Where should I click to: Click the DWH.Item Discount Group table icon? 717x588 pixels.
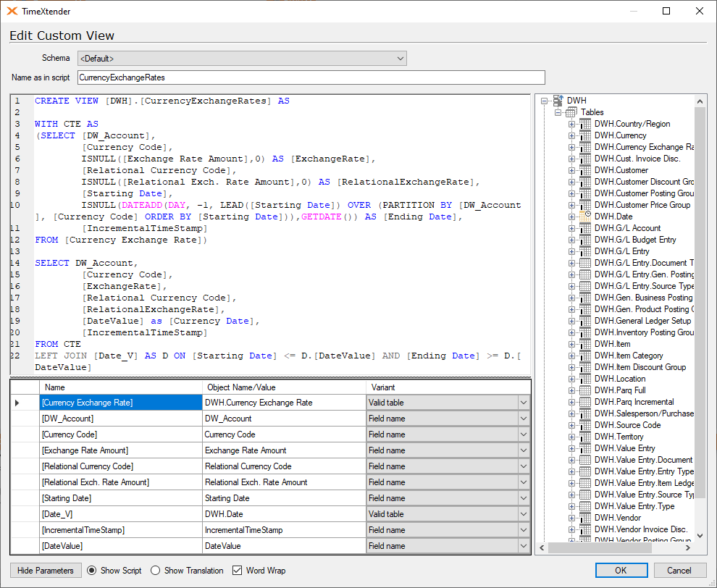(585, 367)
